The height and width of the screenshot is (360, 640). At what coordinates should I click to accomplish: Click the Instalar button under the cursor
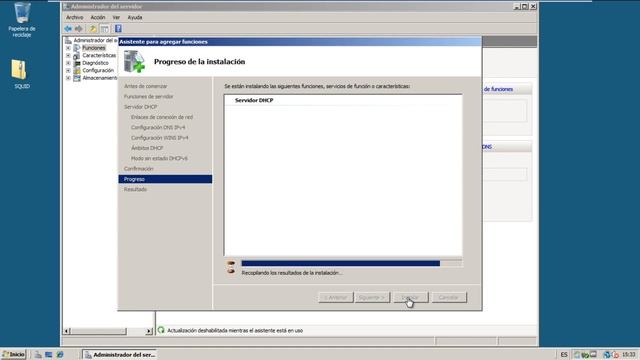pyautogui.click(x=411, y=297)
